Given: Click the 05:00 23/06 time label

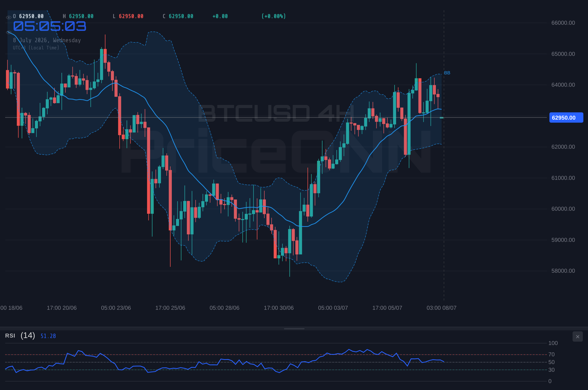Looking at the screenshot, I should pos(116,308).
